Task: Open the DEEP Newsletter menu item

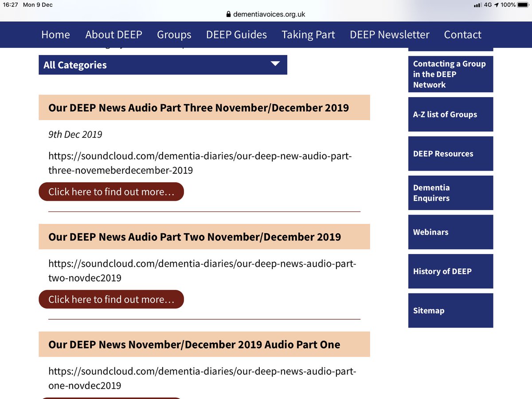Action: (389, 35)
